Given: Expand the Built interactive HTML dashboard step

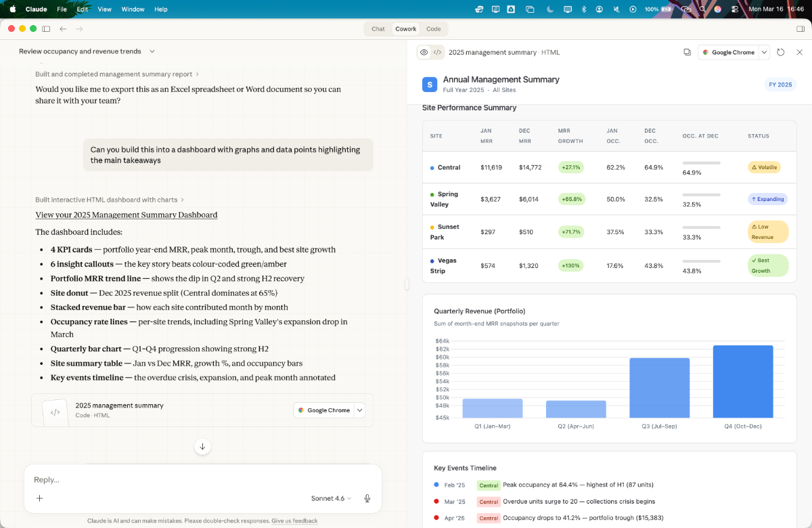Looking at the screenshot, I should pyautogui.click(x=106, y=200).
